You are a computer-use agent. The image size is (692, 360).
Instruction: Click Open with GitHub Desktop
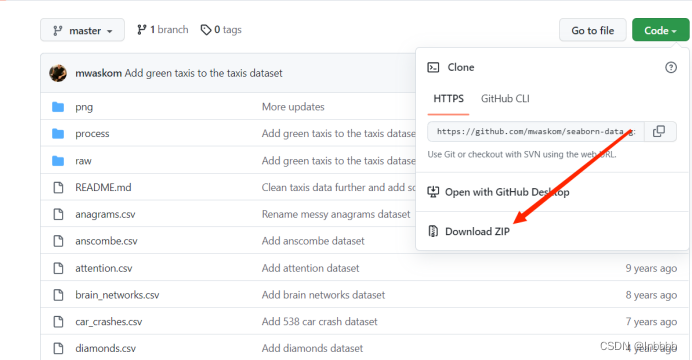pos(507,192)
